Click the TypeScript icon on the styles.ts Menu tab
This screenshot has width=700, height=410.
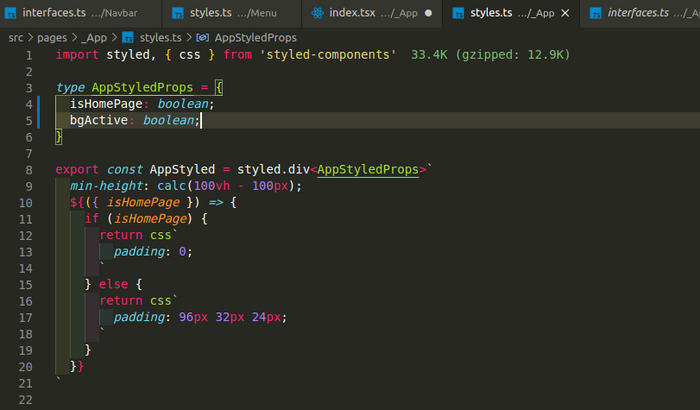178,13
